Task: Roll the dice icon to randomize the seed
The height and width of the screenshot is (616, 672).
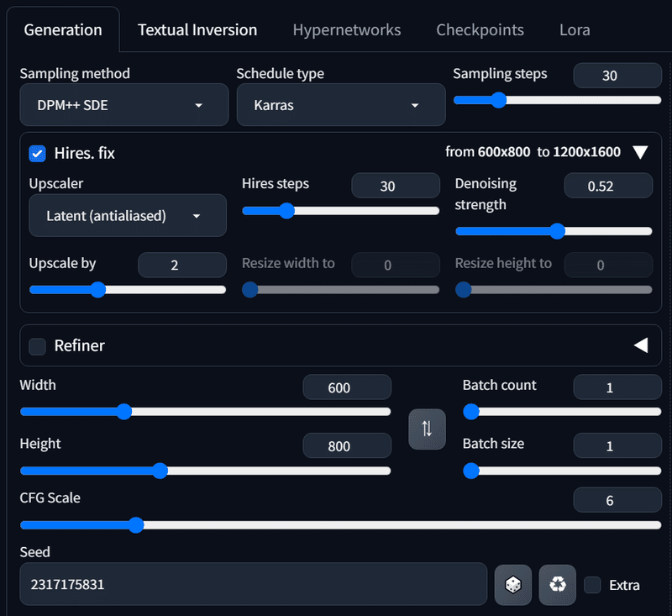Action: point(512,585)
